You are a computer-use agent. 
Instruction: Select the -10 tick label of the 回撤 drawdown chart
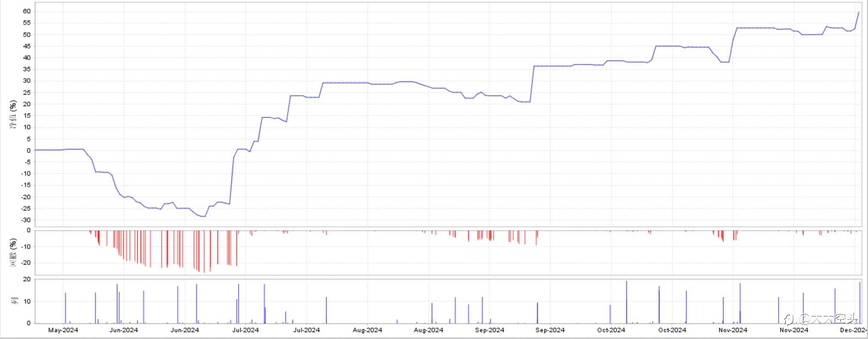tap(26, 247)
